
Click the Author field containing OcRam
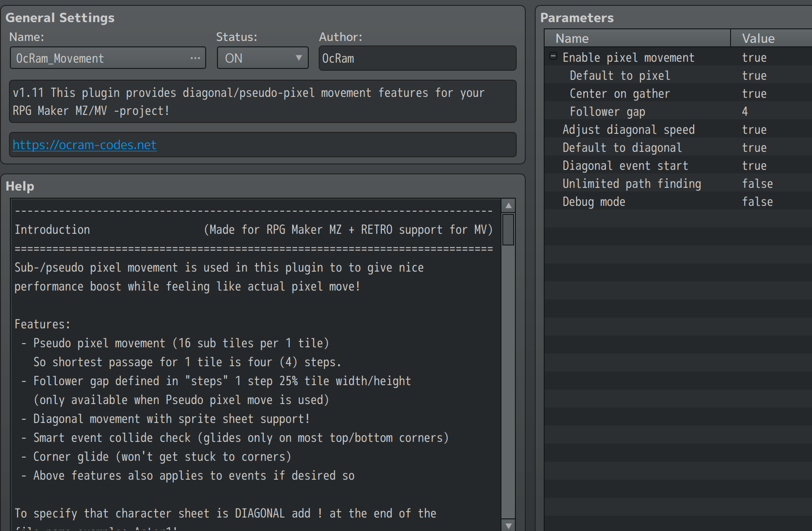(x=417, y=58)
